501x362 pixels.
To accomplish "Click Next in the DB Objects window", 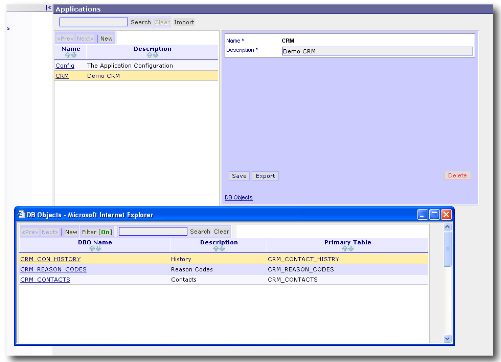I will coord(50,232).
